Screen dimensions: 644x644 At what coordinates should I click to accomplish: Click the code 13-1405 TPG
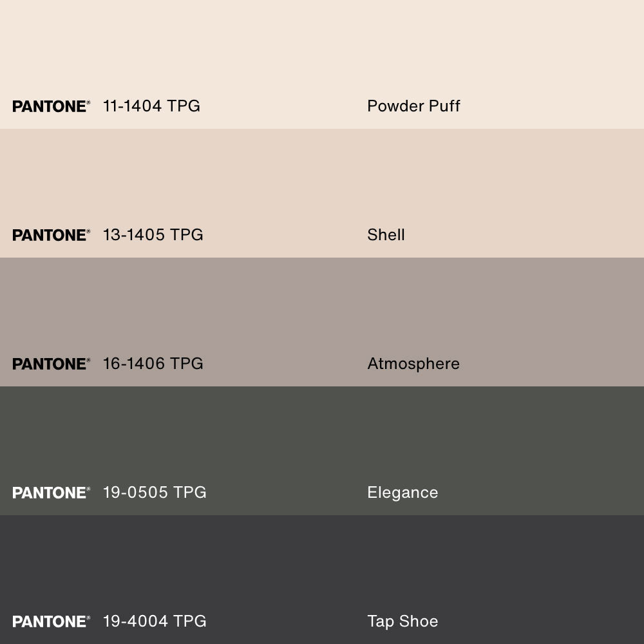click(x=153, y=235)
